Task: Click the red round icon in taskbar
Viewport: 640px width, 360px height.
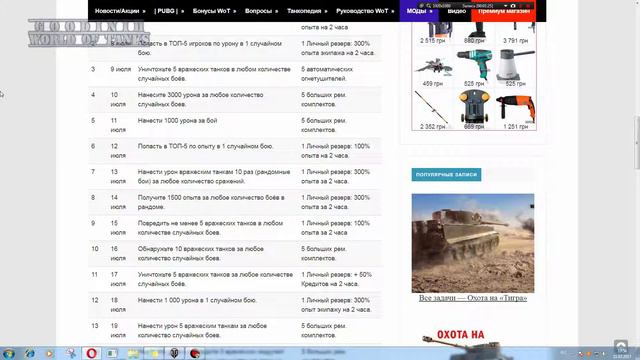Action: [195, 353]
